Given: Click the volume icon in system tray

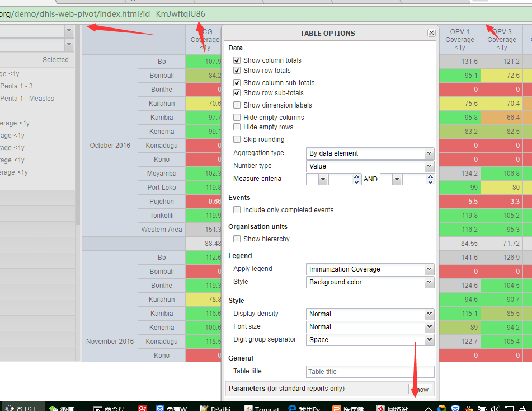Looking at the screenshot, I should (495, 409).
